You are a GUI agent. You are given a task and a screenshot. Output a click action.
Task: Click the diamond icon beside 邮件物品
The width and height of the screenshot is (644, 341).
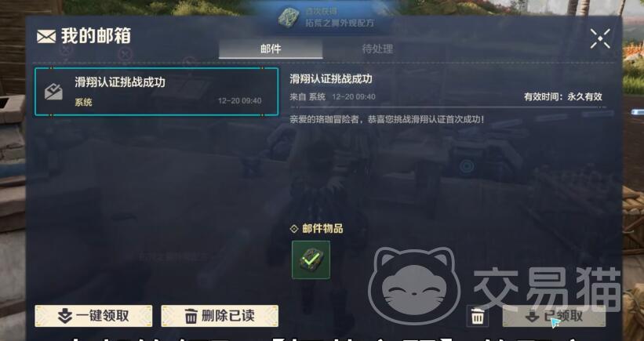294,229
